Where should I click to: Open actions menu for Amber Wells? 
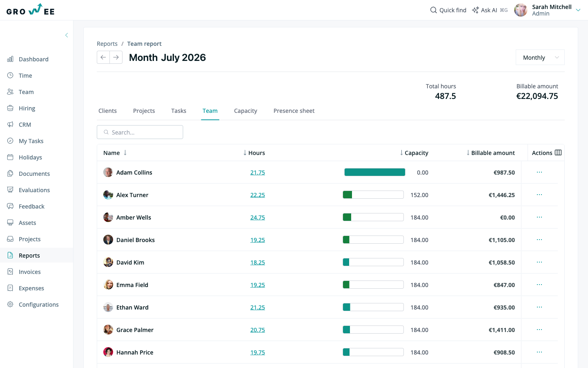[539, 217]
